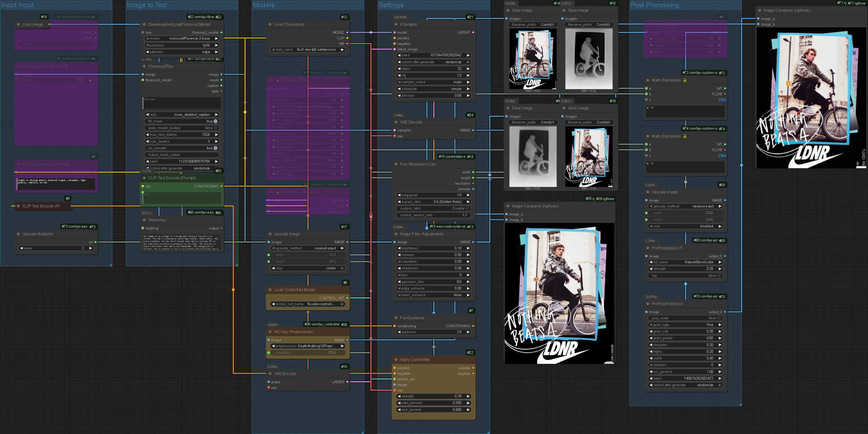Toggle gray_scale in ProPostFilmGrain
The width and height of the screenshot is (868, 434).
point(685,318)
